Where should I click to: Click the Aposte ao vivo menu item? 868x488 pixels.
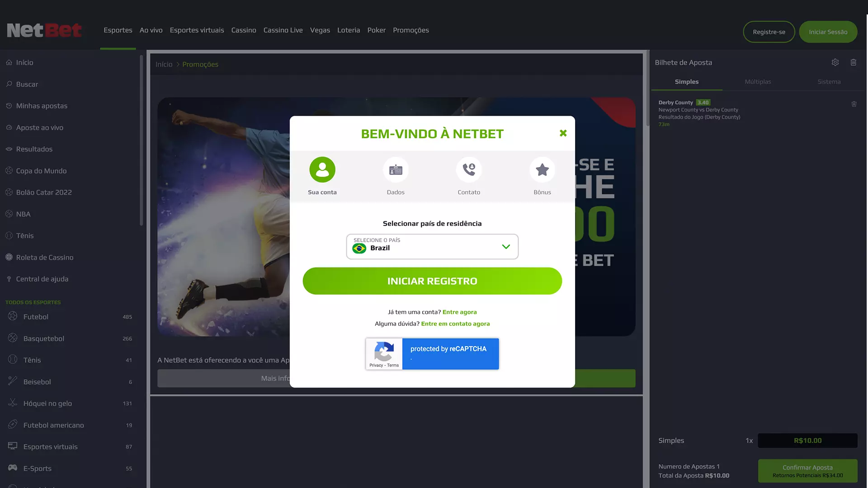pos(39,127)
